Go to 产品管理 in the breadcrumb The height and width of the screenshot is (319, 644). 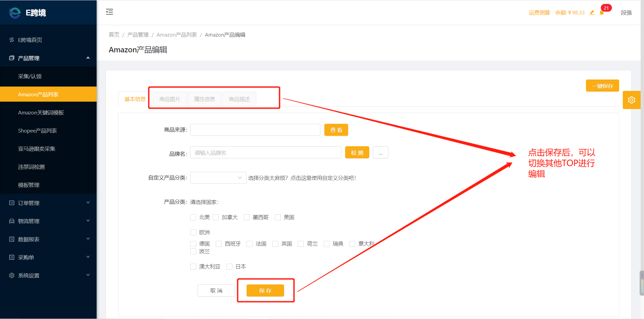click(138, 35)
